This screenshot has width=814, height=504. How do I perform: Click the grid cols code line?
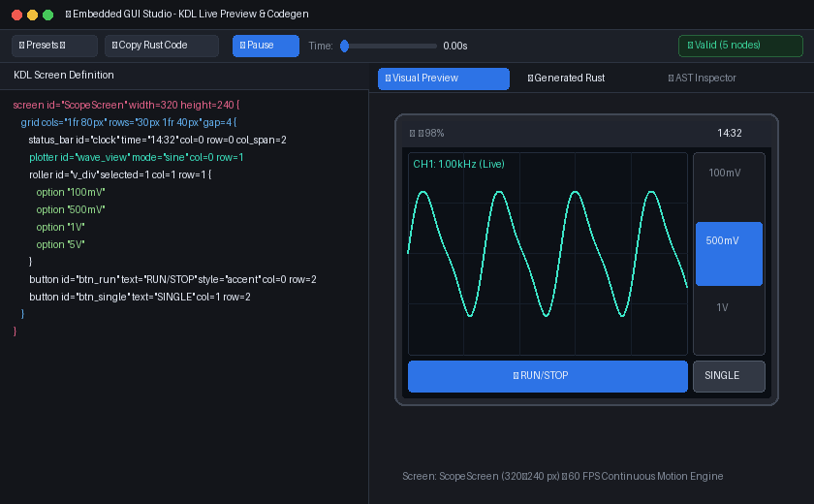129,122
